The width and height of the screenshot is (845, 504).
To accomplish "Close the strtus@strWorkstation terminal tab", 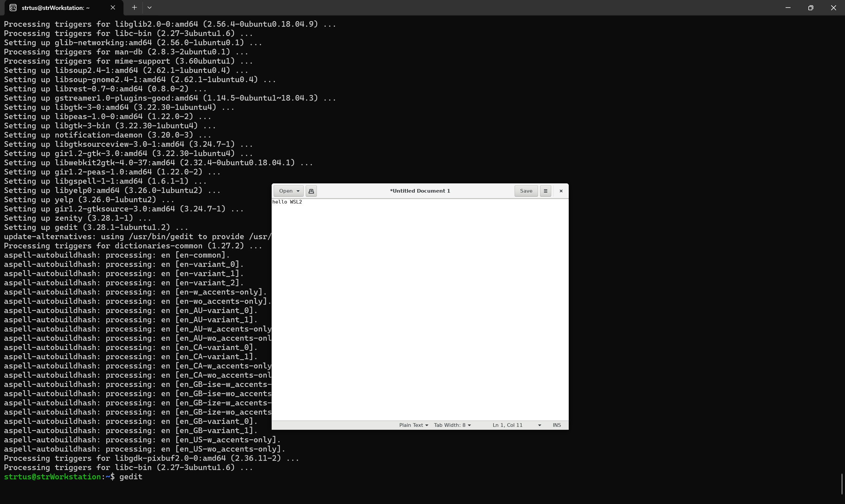I will click(x=113, y=8).
